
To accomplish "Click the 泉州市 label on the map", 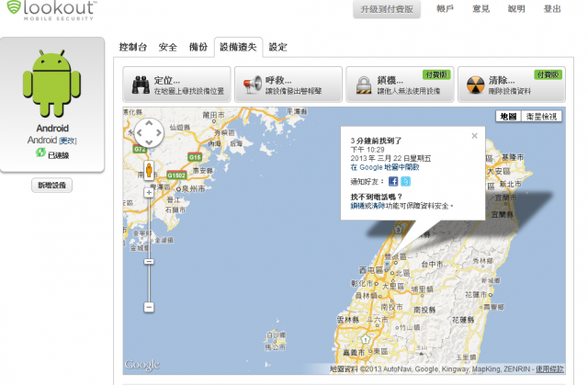I will (x=194, y=189).
